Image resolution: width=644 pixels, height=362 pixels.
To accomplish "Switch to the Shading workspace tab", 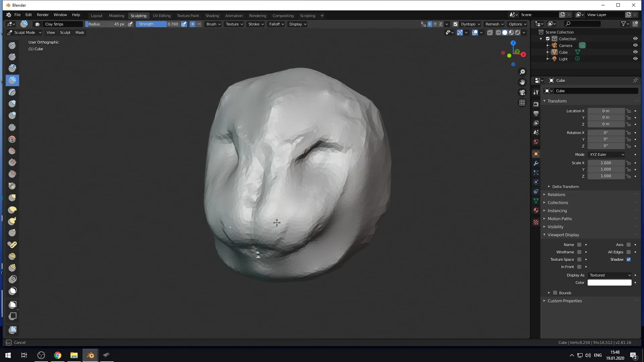I will click(211, 15).
